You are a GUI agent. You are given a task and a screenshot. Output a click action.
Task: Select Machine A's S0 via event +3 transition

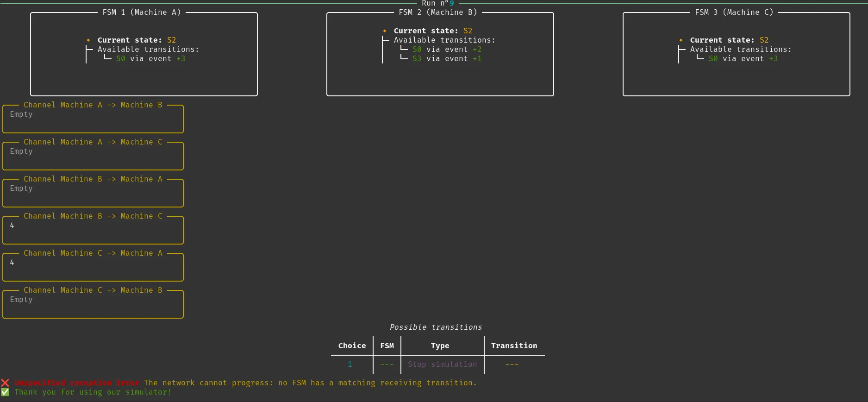(x=150, y=59)
